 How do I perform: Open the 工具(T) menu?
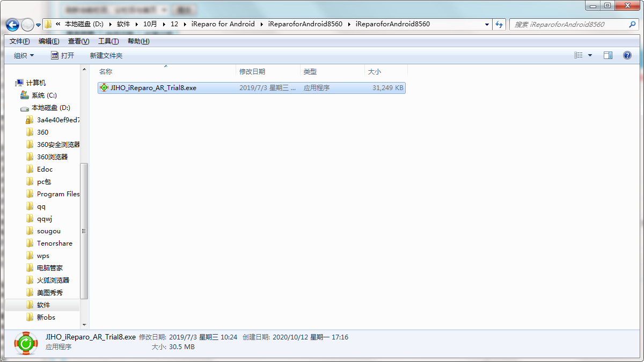[108, 41]
